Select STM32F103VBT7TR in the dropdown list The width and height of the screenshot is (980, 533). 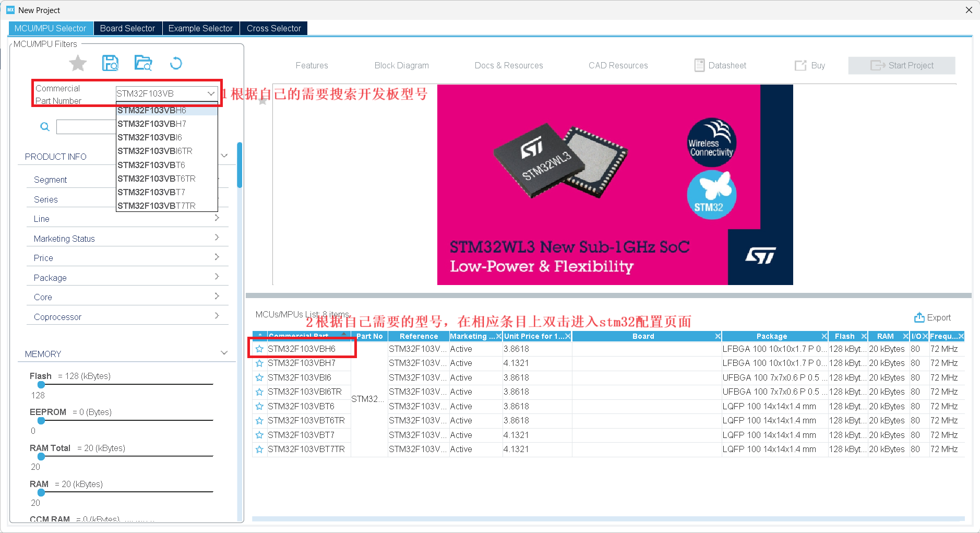pos(166,206)
